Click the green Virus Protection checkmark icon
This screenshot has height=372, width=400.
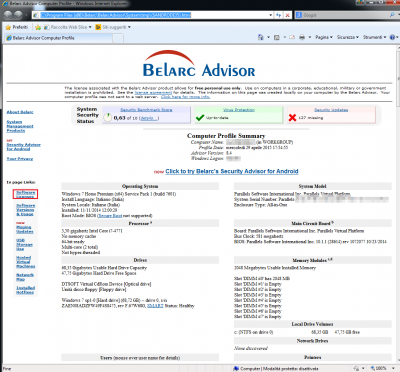tap(200, 118)
